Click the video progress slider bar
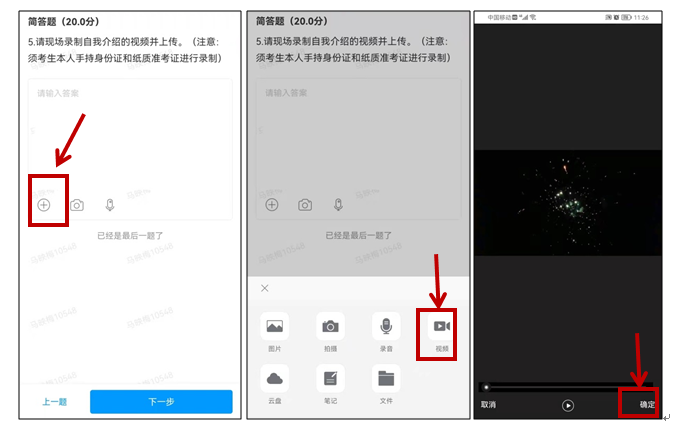The image size is (679, 431). [x=567, y=386]
